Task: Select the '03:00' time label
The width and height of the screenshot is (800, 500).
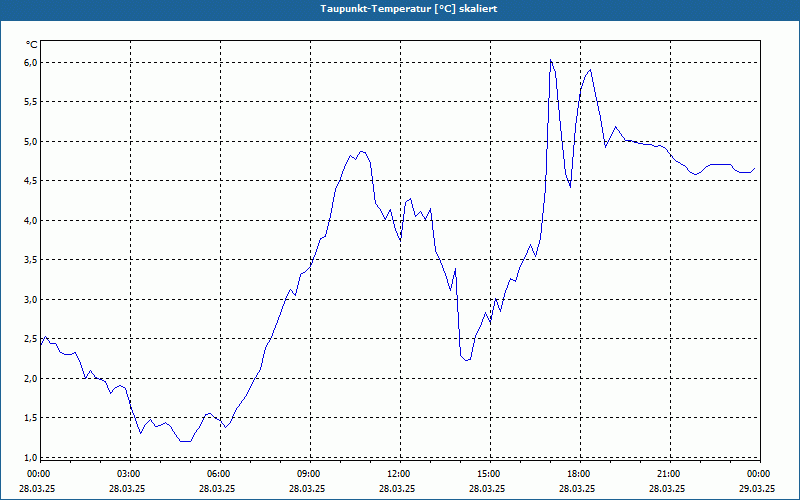Action: tap(129, 474)
